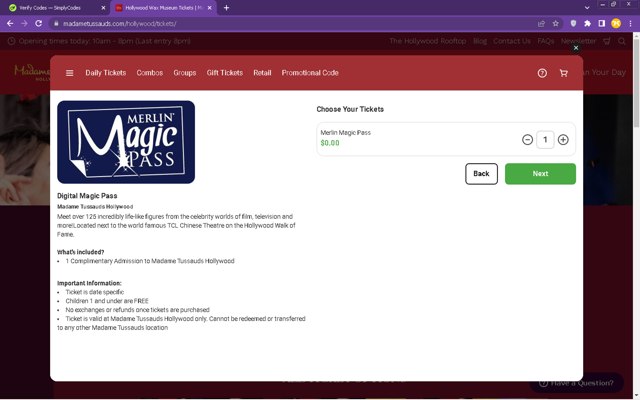Close the ticket modal with X

[576, 48]
